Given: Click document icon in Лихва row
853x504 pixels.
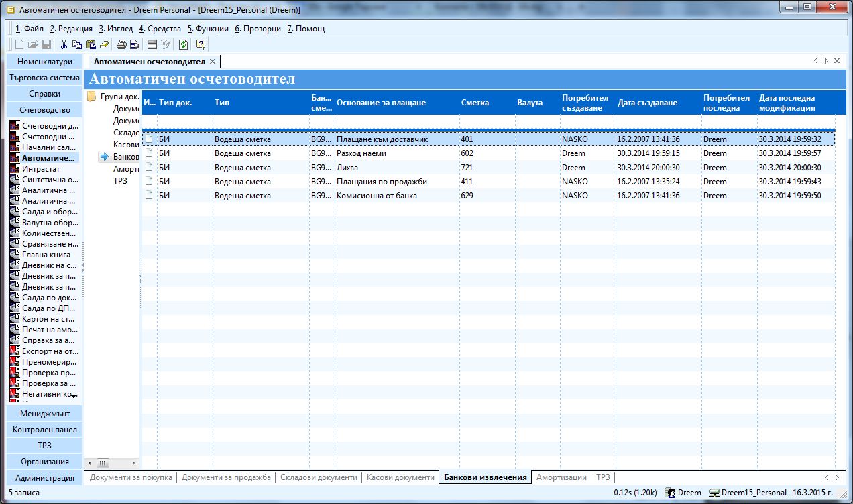Looking at the screenshot, I should point(150,167).
